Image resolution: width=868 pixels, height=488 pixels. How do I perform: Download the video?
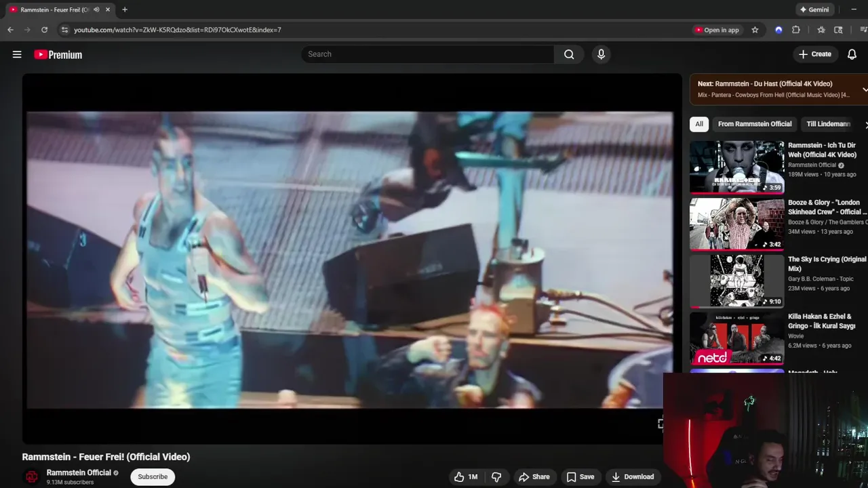[x=632, y=477]
